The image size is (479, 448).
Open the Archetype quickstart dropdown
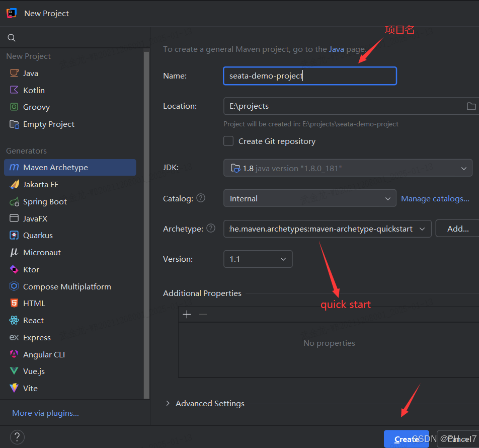327,228
